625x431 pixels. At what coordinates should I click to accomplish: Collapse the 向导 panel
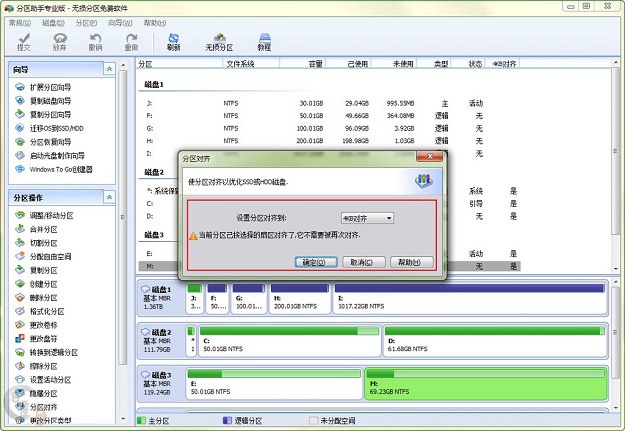tap(109, 69)
